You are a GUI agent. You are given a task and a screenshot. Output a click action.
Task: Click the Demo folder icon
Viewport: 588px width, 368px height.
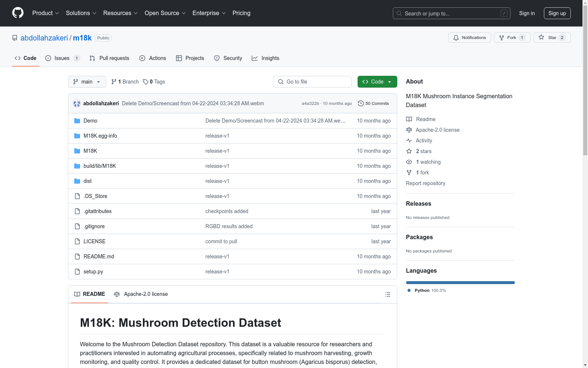(77, 121)
